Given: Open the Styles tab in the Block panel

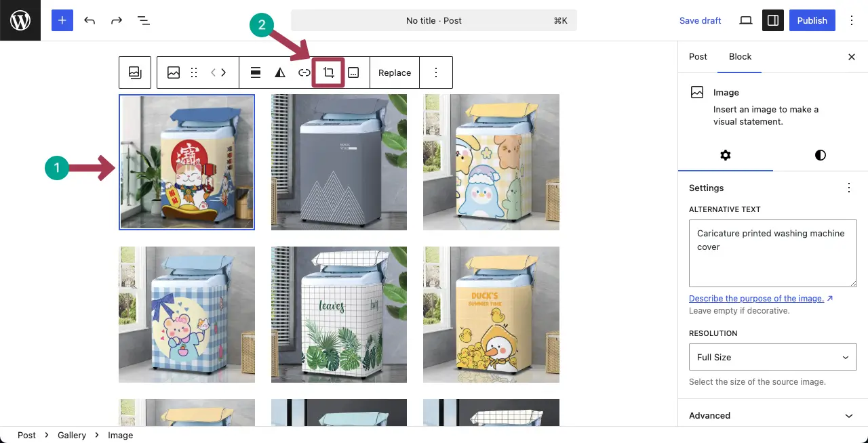Looking at the screenshot, I should click(820, 155).
